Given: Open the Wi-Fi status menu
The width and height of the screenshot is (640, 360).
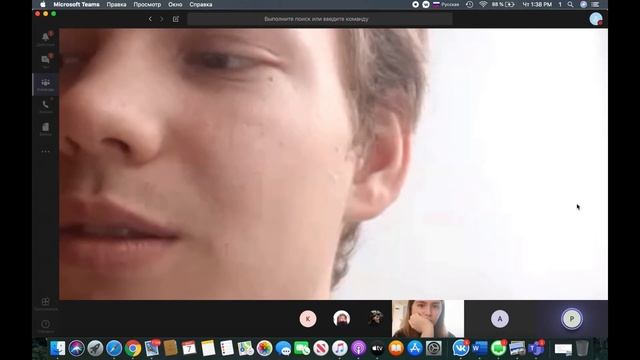Looking at the screenshot, I should pyautogui.click(x=483, y=4).
